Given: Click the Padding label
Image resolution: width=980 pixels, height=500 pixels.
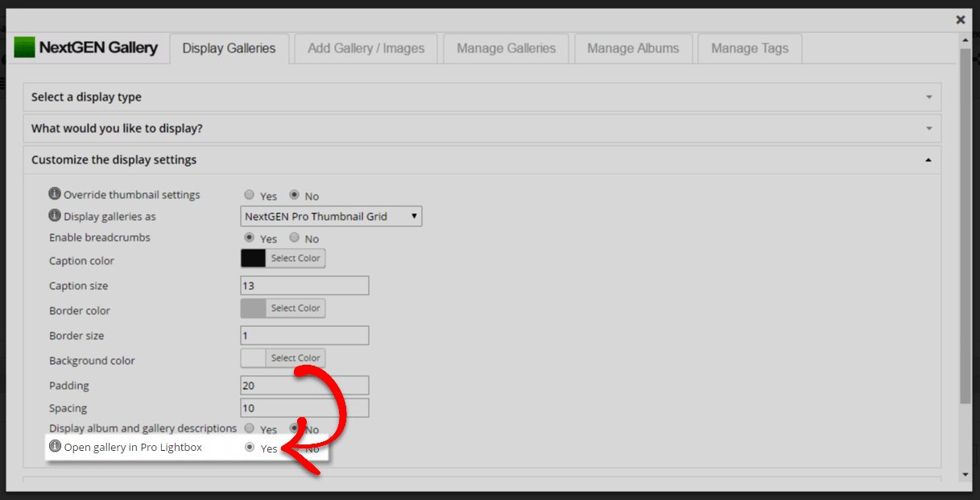Looking at the screenshot, I should point(69,386).
